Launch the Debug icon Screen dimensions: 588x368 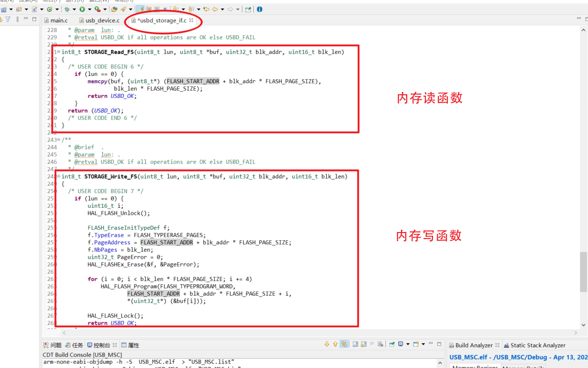tap(67, 9)
